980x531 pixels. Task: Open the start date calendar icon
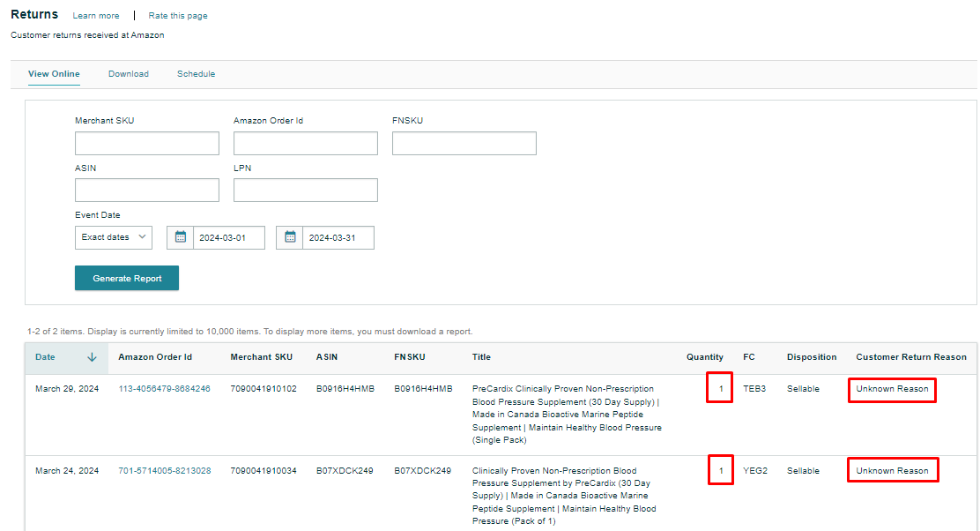(180, 237)
